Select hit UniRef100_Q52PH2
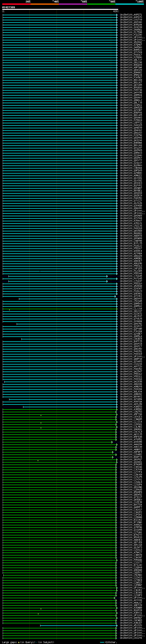This screenshot has width=146, height=644. (131, 42)
